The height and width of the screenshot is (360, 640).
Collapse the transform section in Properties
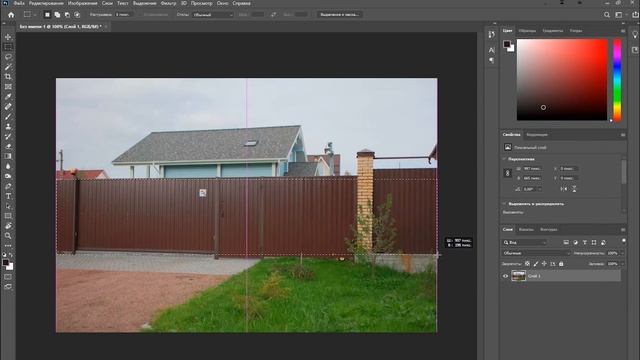point(504,159)
